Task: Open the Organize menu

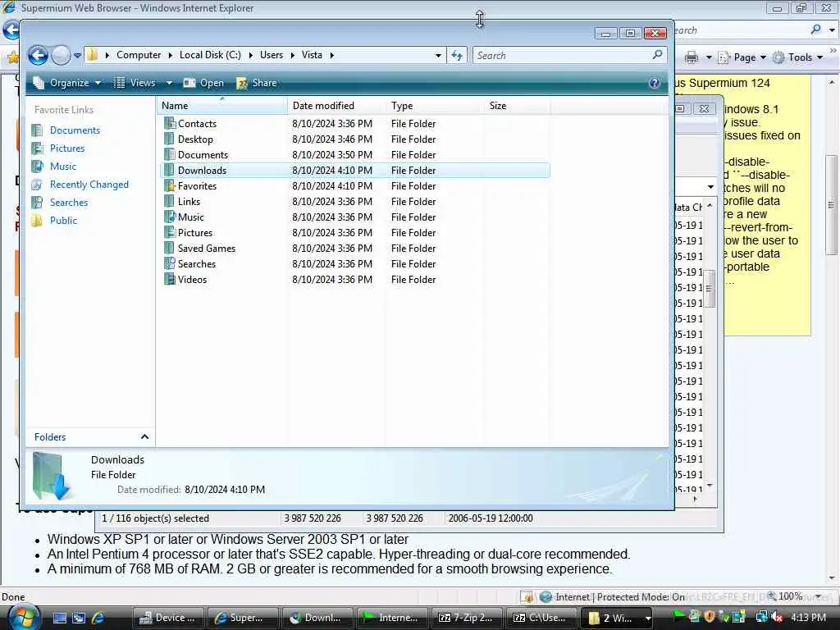Action: [67, 83]
